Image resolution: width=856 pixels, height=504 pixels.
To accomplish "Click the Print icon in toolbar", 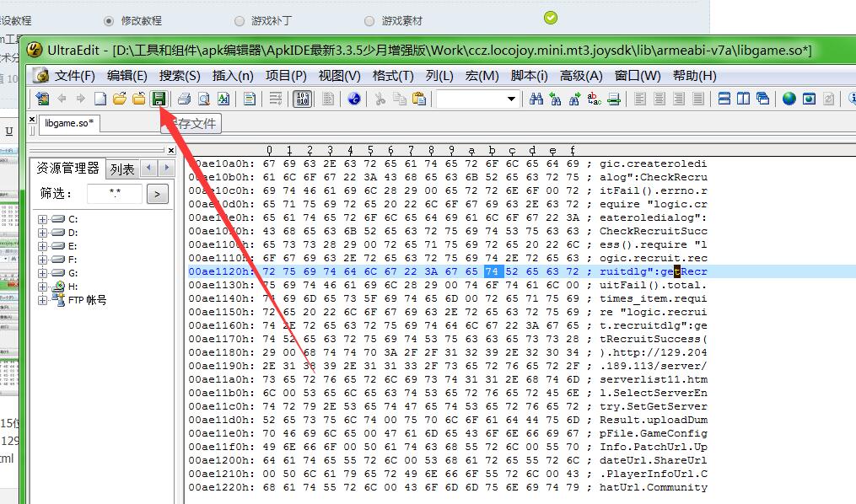I will click(184, 99).
